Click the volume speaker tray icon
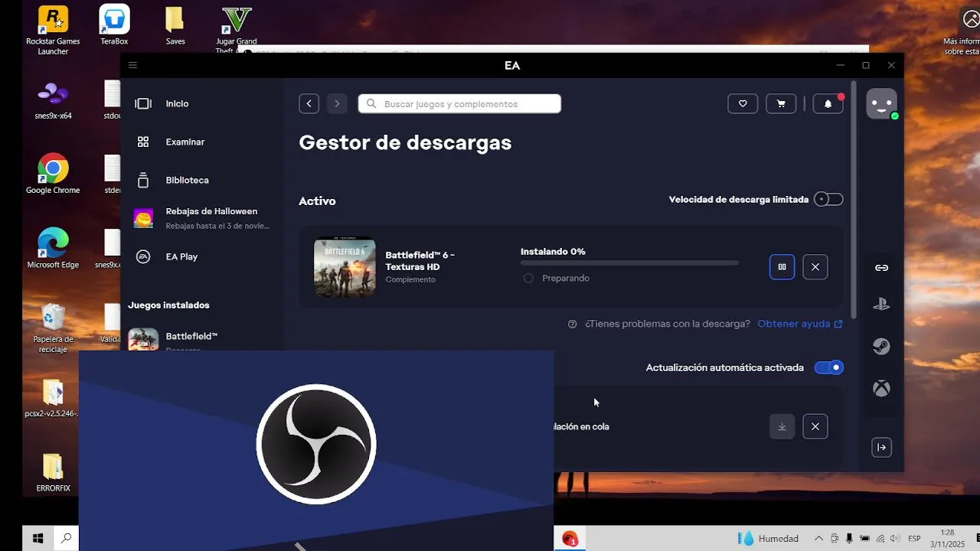980x551 pixels. coord(894,539)
